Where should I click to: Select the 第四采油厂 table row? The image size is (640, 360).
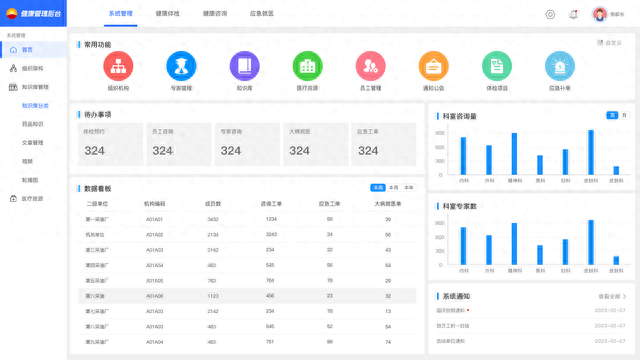click(247, 265)
